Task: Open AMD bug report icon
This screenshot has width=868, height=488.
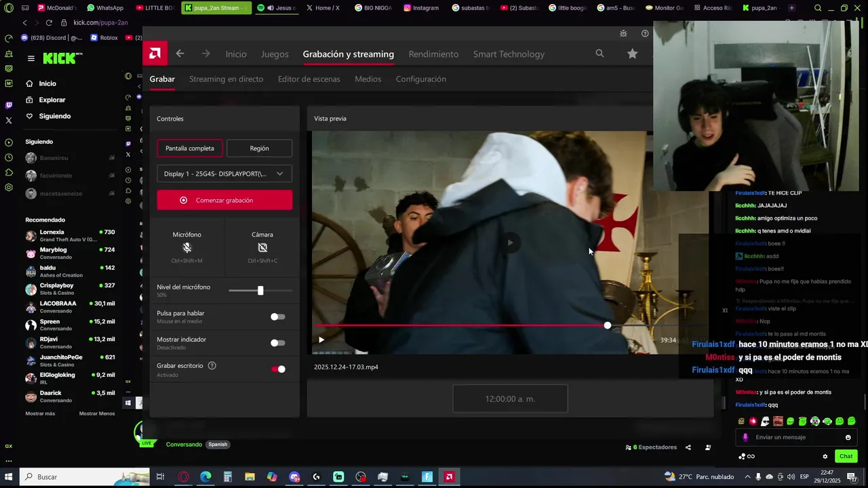Action: (x=623, y=33)
